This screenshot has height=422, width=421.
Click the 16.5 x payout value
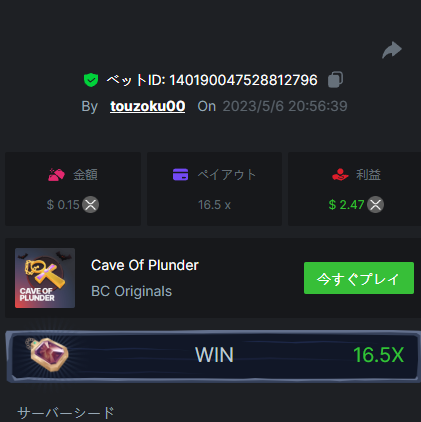214,205
